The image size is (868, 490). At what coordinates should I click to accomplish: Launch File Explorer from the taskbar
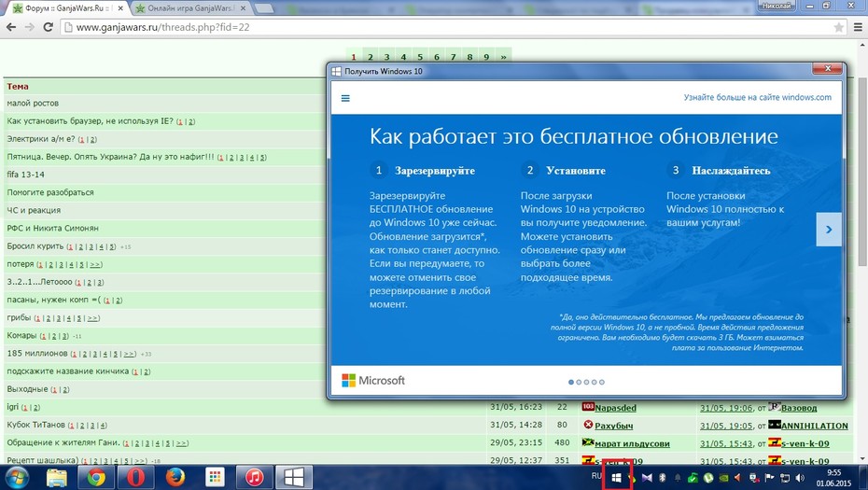(x=56, y=477)
